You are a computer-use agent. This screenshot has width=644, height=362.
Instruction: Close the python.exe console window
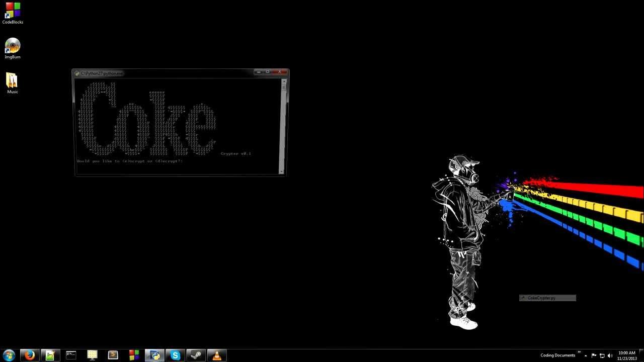point(280,72)
